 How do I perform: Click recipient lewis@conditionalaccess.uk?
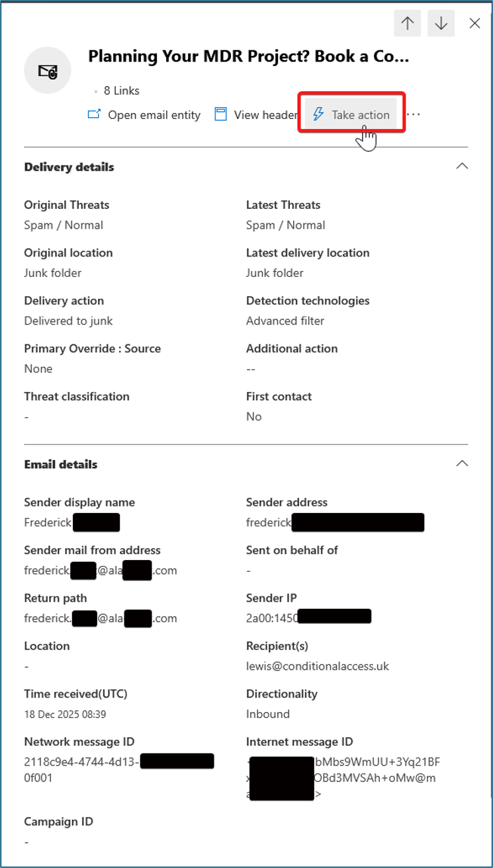pos(318,666)
